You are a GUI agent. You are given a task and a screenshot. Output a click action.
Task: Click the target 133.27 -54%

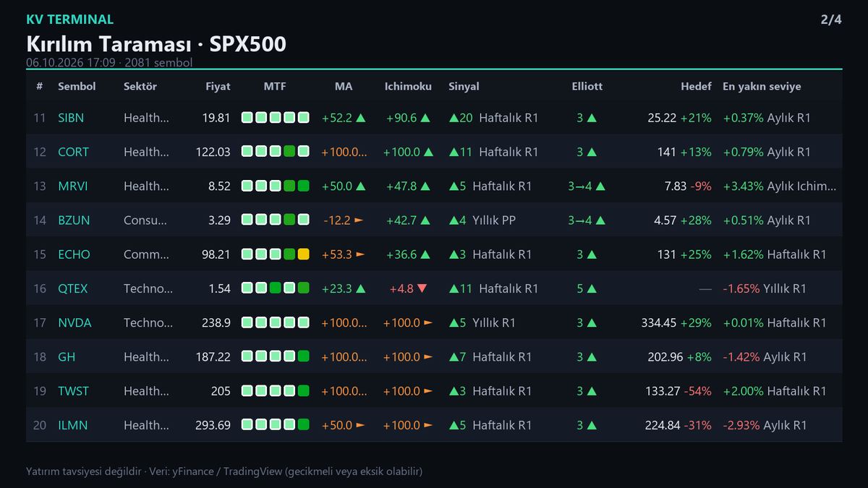pos(678,391)
